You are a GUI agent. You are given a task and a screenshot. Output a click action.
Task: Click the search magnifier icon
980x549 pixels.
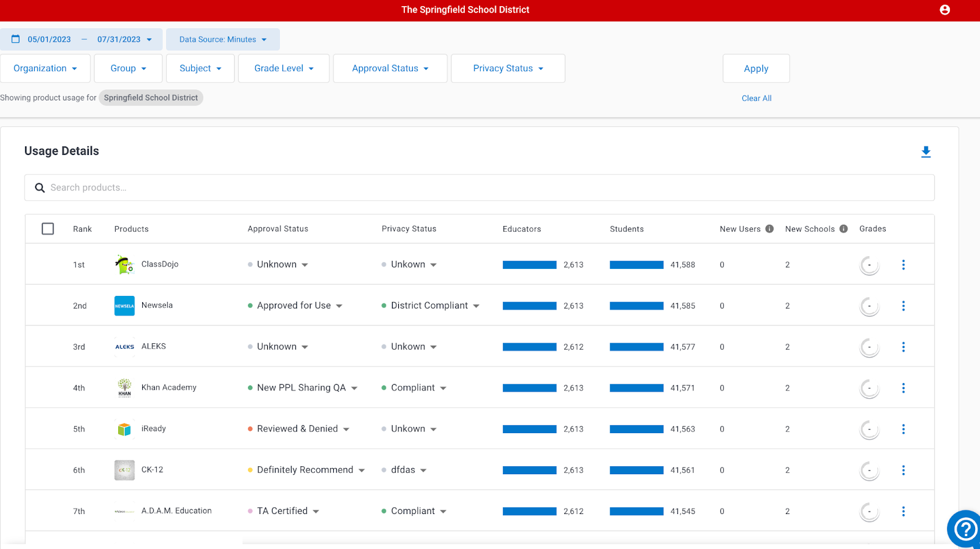[40, 187]
